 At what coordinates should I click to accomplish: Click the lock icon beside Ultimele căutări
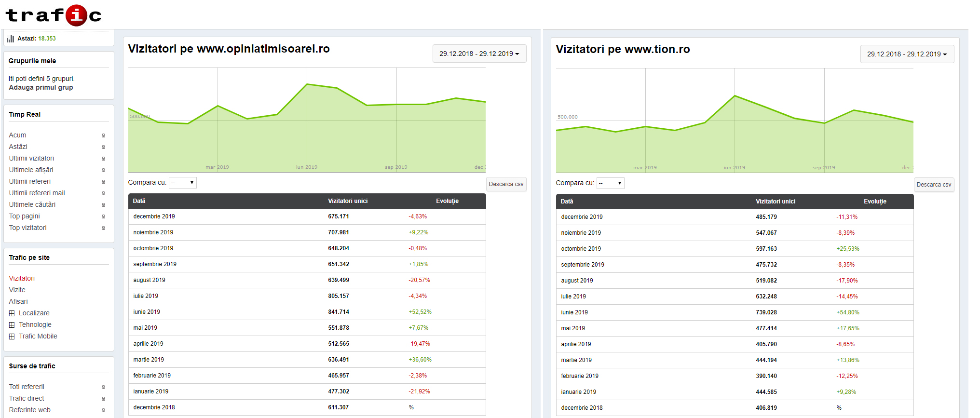pos(103,205)
